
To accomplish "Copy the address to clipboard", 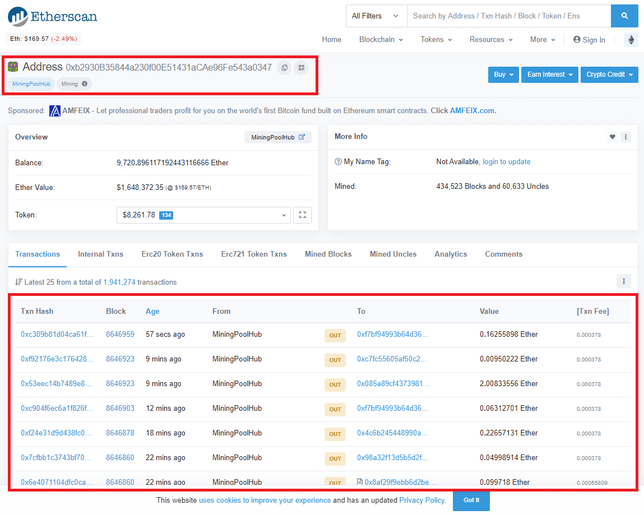I will pyautogui.click(x=284, y=67).
